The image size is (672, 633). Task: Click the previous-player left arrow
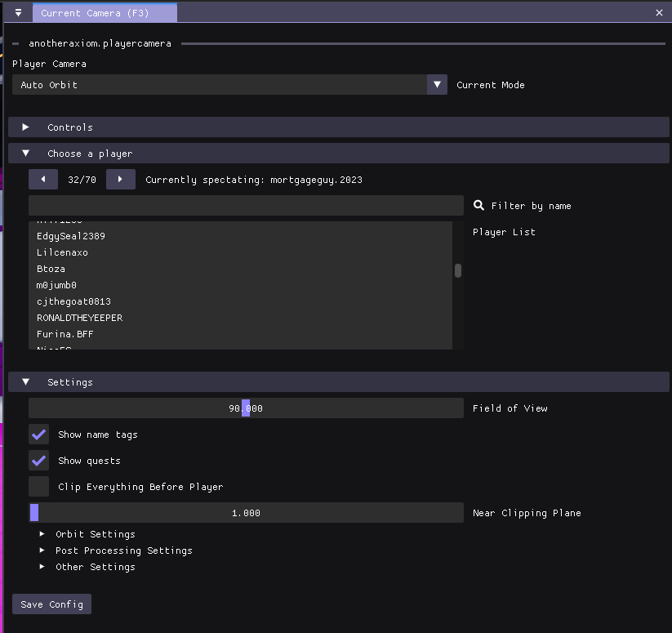pos(42,178)
